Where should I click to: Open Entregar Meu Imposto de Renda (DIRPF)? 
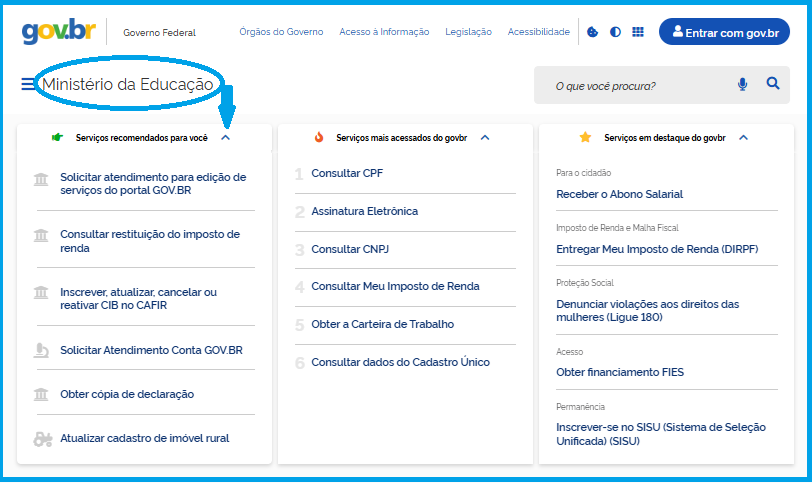coord(657,250)
